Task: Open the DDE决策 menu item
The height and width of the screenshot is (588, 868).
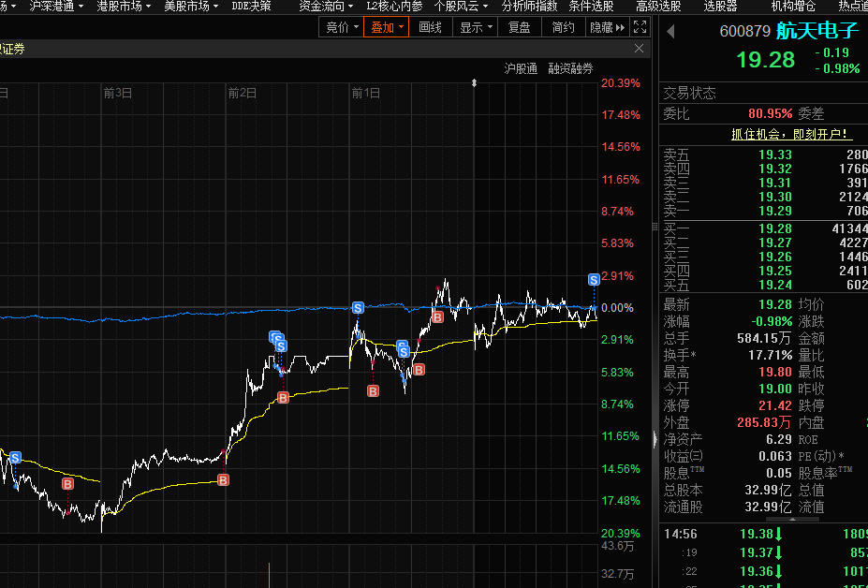Action: click(x=251, y=7)
